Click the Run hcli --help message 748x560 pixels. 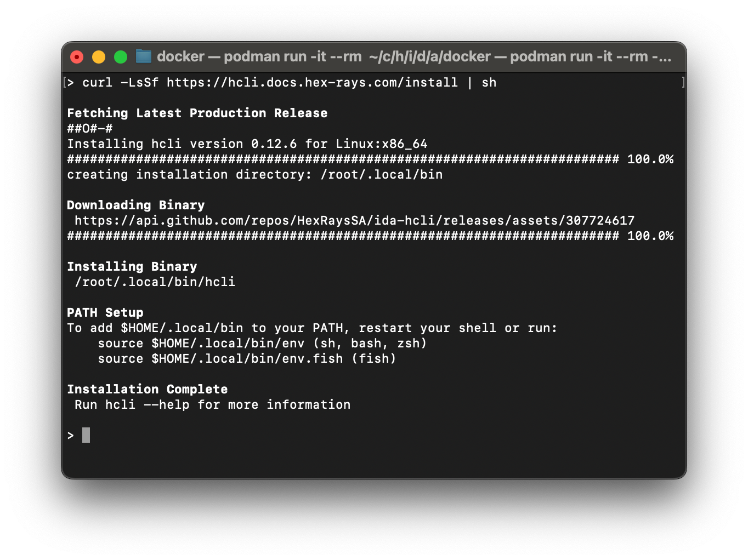coord(212,404)
